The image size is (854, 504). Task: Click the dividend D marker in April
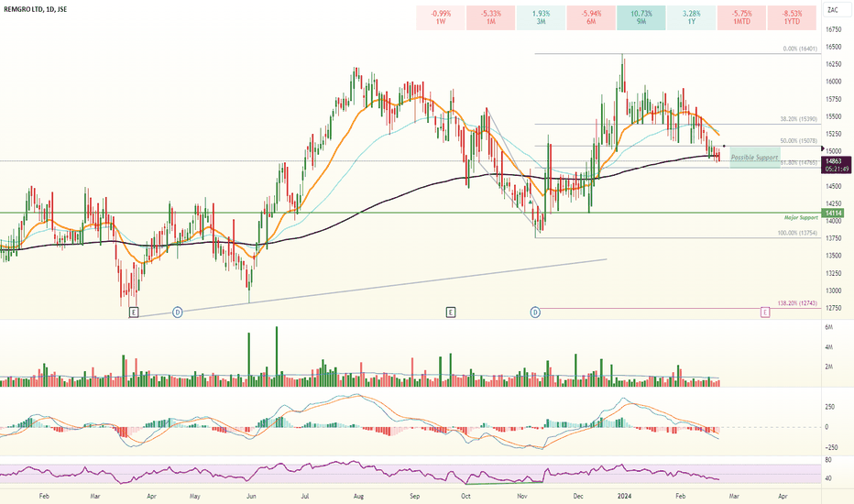pos(177,312)
